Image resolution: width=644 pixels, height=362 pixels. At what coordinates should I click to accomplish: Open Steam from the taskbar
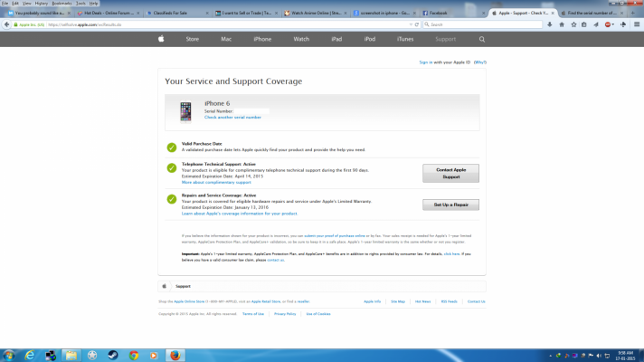coord(113,356)
